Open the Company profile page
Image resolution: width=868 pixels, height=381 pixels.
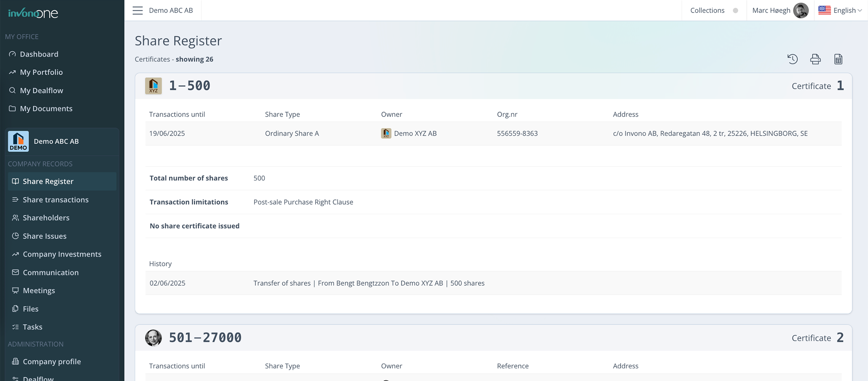[x=51, y=361]
